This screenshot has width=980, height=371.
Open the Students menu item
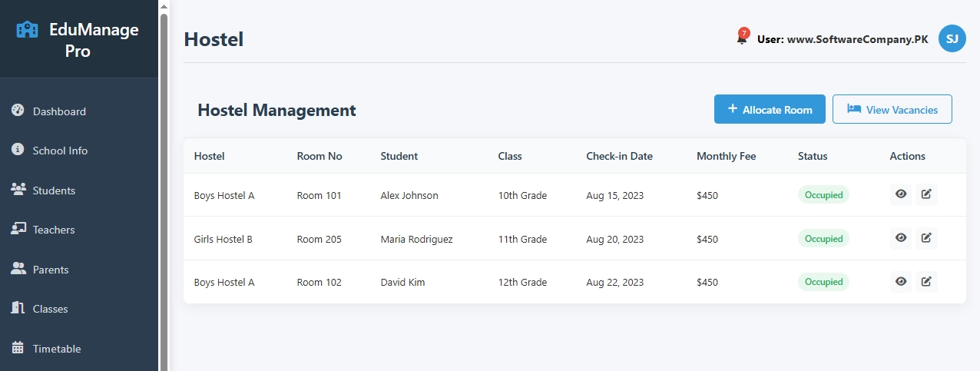pos(54,190)
